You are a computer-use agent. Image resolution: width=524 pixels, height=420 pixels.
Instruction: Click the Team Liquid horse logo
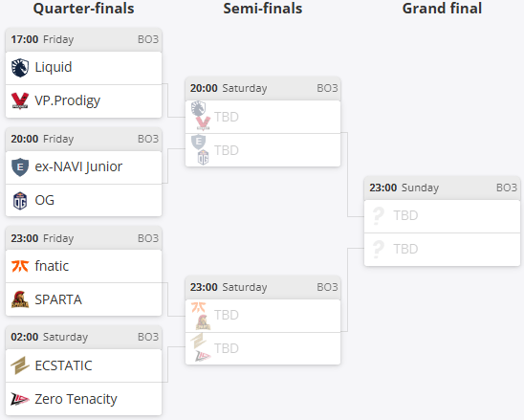pos(20,68)
